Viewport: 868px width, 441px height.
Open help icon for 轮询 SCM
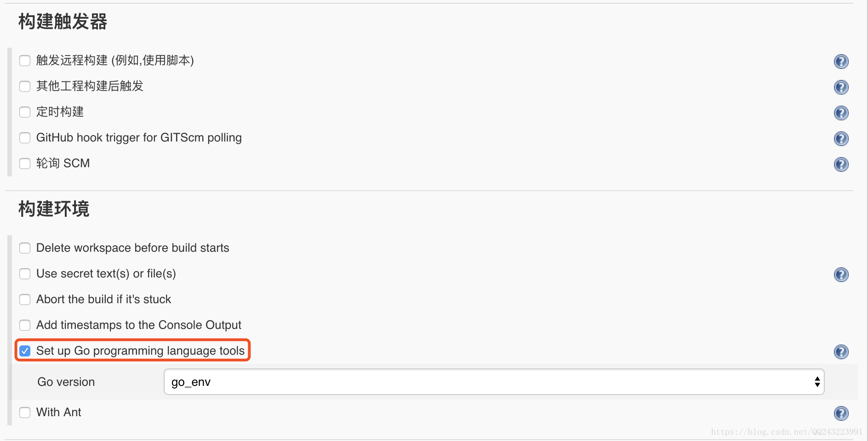pos(841,164)
